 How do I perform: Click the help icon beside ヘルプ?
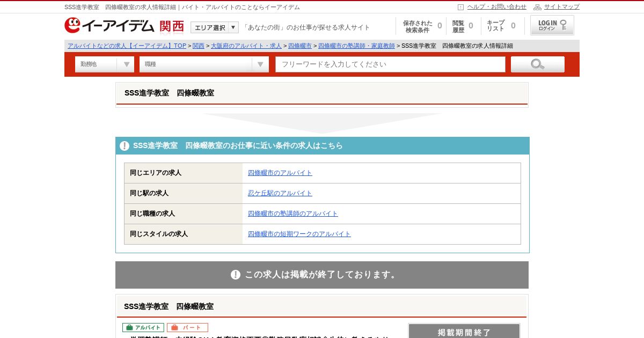460,7
